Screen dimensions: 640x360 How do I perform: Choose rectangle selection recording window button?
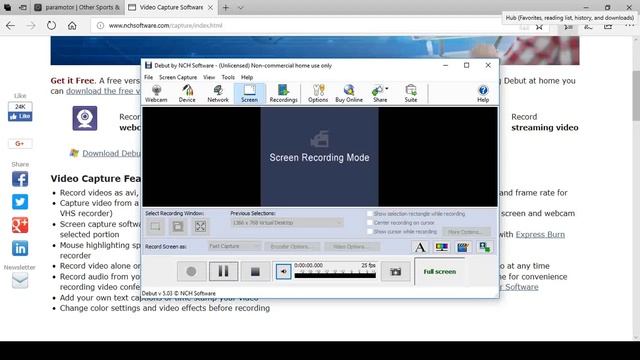(x=155, y=226)
